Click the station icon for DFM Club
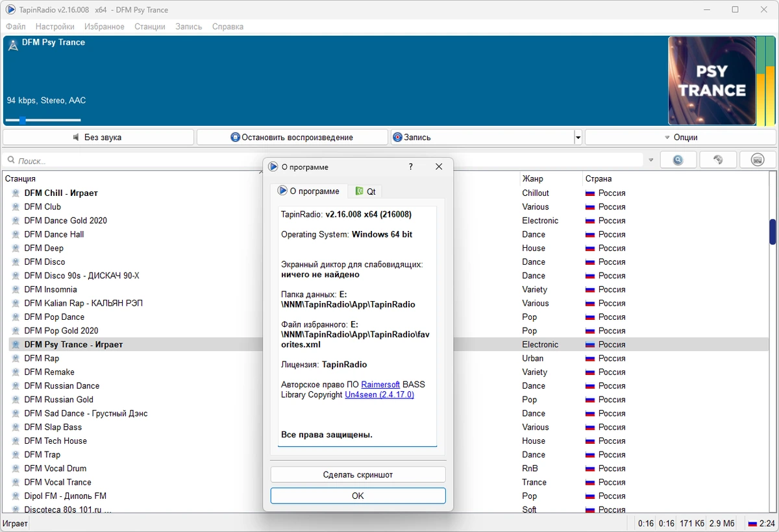The image size is (779, 532). tap(16, 207)
